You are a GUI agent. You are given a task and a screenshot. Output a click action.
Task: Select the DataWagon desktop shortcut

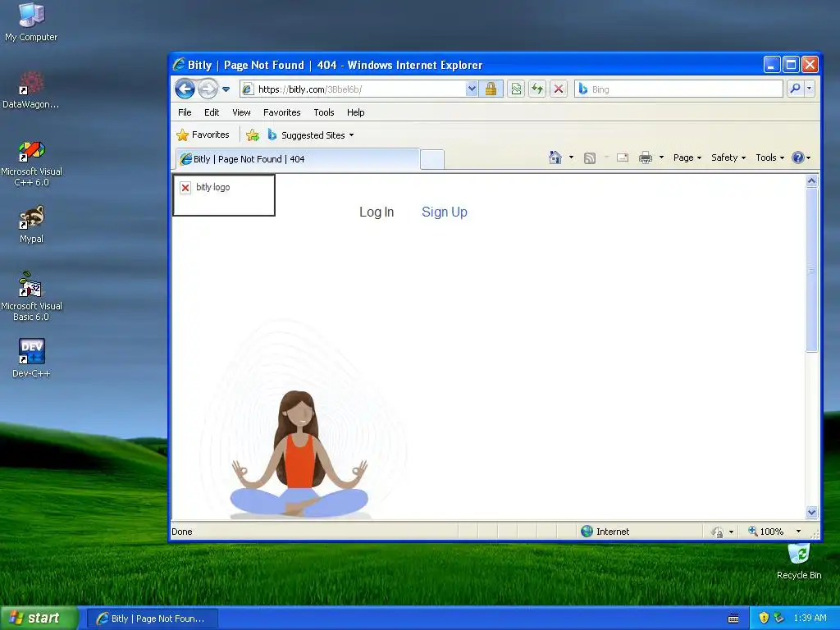31,90
